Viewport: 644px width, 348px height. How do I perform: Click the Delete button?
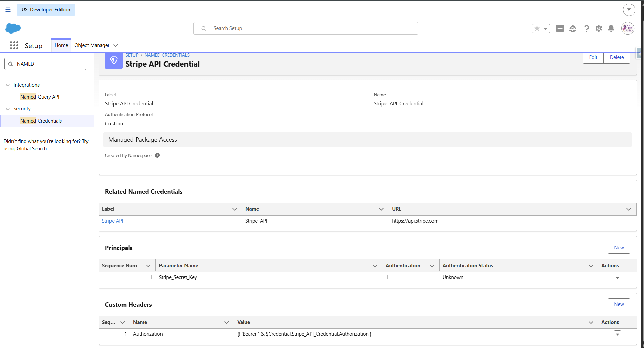tap(617, 57)
